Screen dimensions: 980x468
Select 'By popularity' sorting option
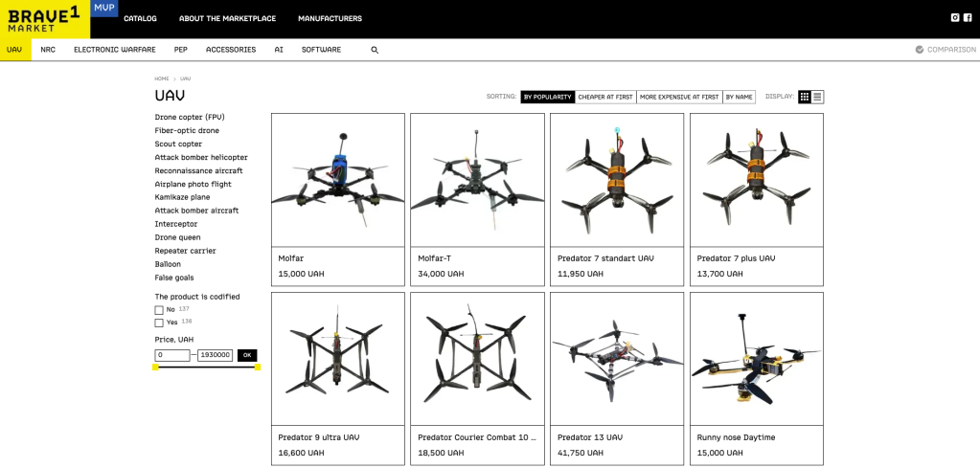click(548, 97)
